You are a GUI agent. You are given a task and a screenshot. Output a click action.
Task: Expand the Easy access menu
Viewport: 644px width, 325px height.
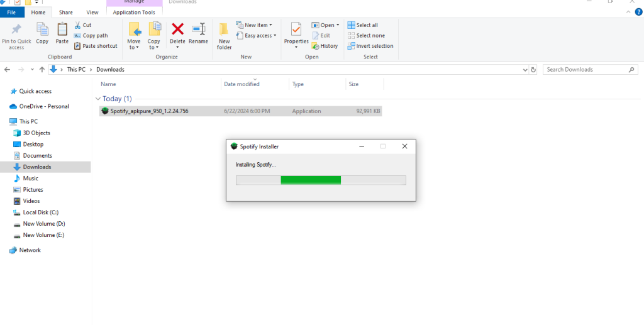tap(257, 36)
